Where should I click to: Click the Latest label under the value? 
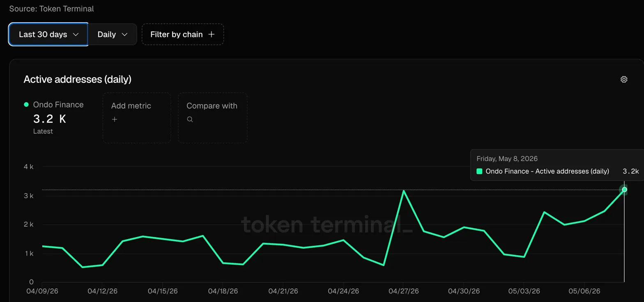pyautogui.click(x=43, y=131)
